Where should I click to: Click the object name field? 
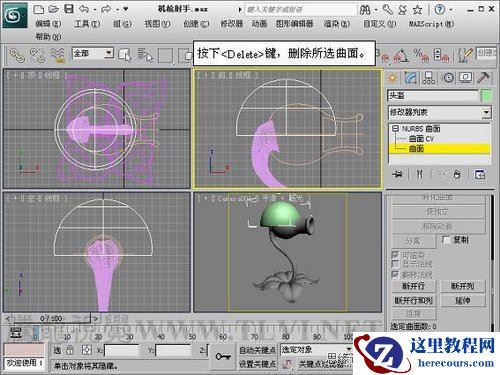(x=433, y=96)
